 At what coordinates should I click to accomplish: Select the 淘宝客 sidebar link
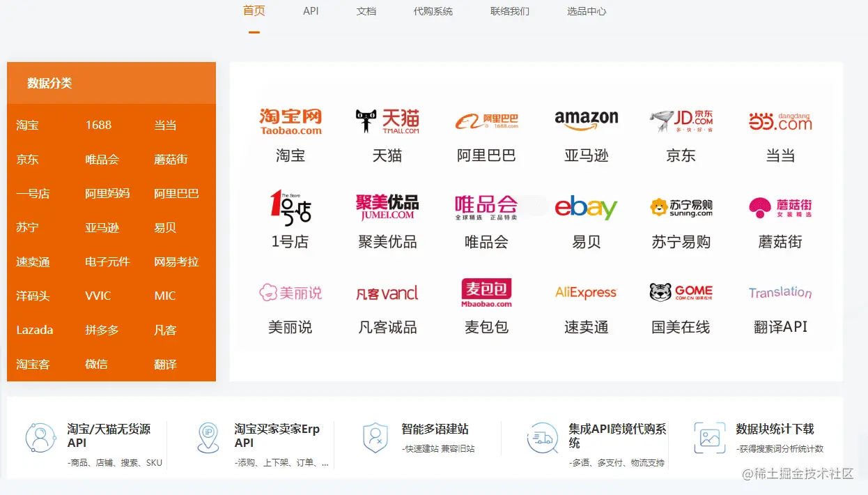[x=33, y=364]
